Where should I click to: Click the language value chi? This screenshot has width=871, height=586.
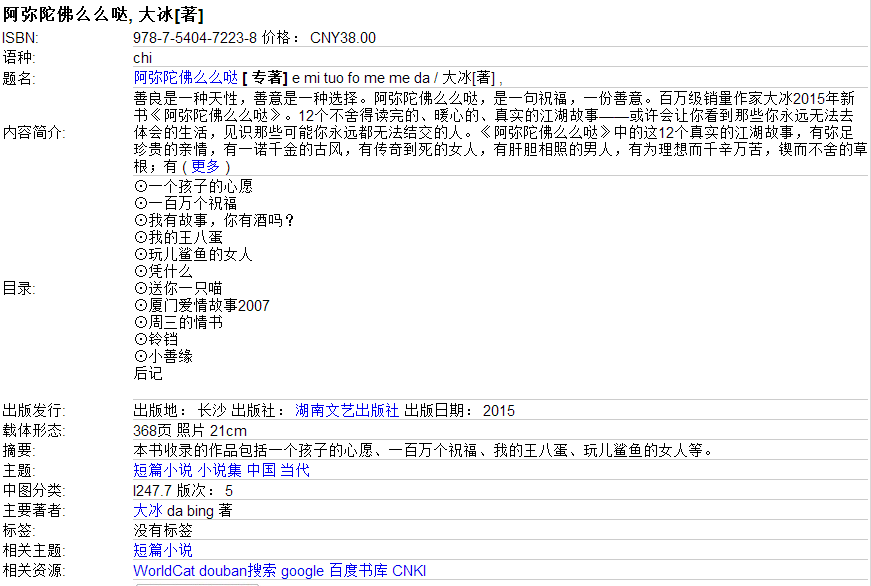pos(143,58)
